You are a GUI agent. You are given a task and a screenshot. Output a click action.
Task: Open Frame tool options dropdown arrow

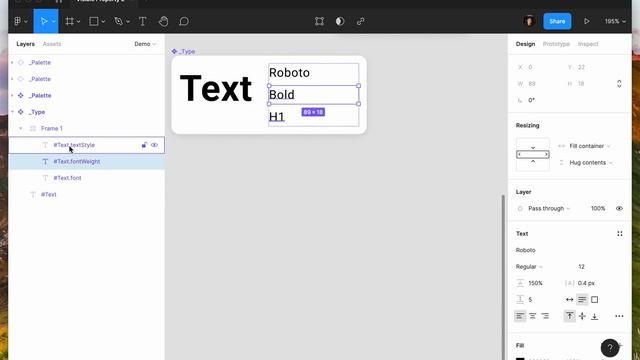78,22
